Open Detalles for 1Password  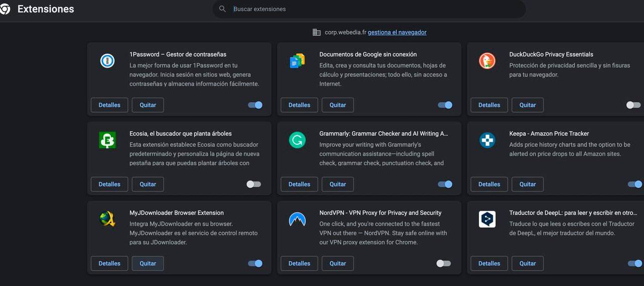[109, 105]
